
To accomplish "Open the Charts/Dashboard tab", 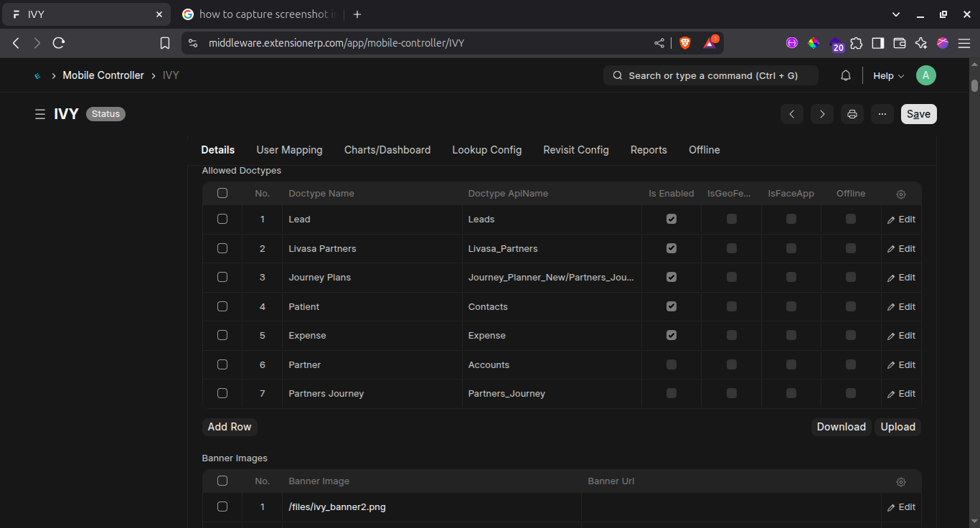I will pyautogui.click(x=387, y=150).
